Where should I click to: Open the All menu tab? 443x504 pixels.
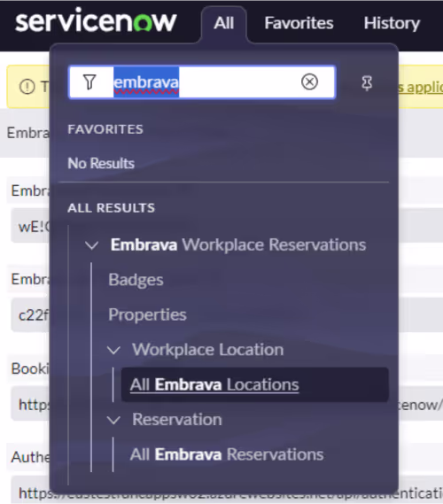[224, 23]
